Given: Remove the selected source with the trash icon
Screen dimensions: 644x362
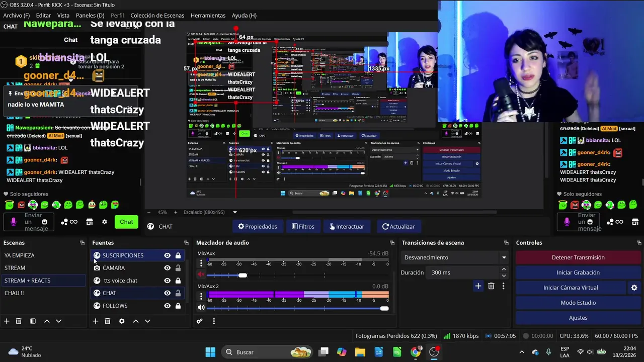Looking at the screenshot, I should click(x=107, y=321).
